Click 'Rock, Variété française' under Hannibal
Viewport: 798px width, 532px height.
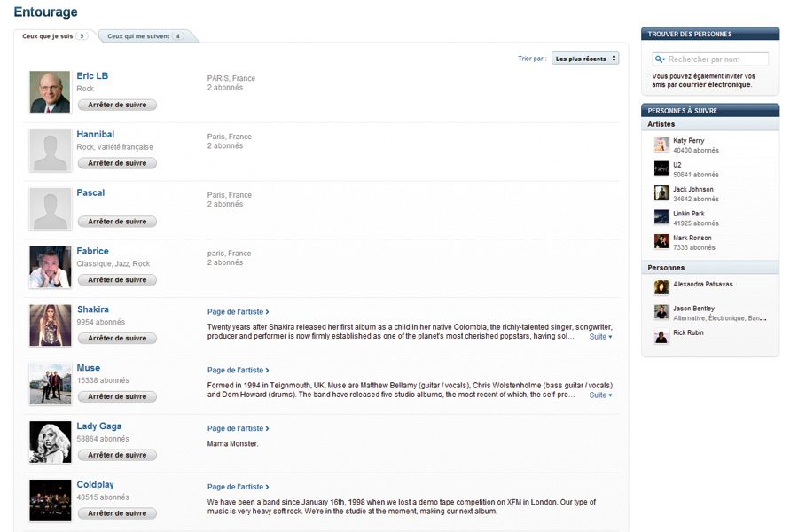click(x=114, y=147)
